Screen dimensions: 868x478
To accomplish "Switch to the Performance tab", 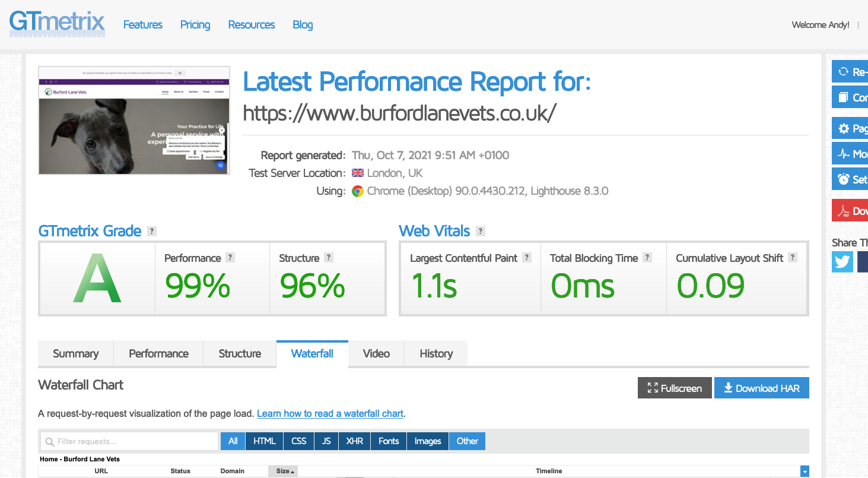I will pos(158,354).
